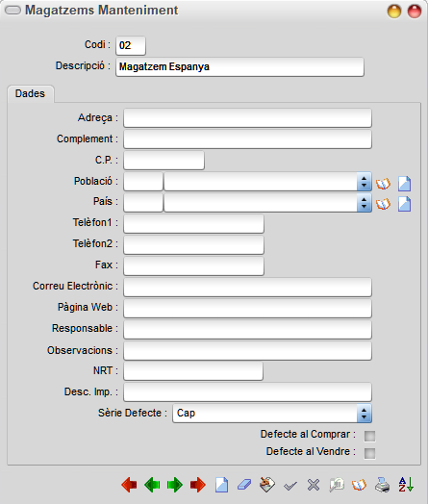Screen dimensions: 428x504
Task: Click the Codi input field
Action: (131, 45)
